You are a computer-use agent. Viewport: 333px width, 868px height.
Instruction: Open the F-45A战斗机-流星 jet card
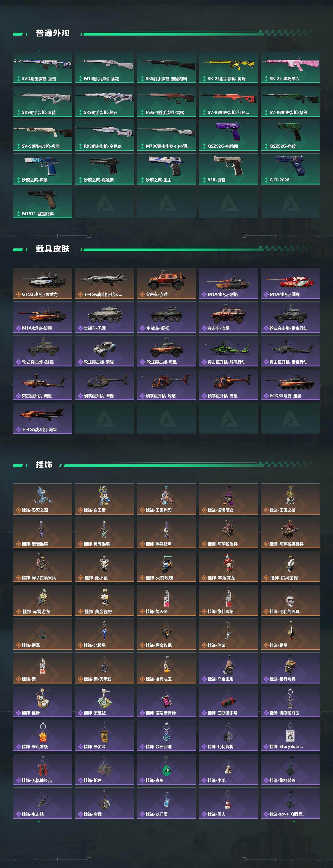pyautogui.click(x=42, y=418)
